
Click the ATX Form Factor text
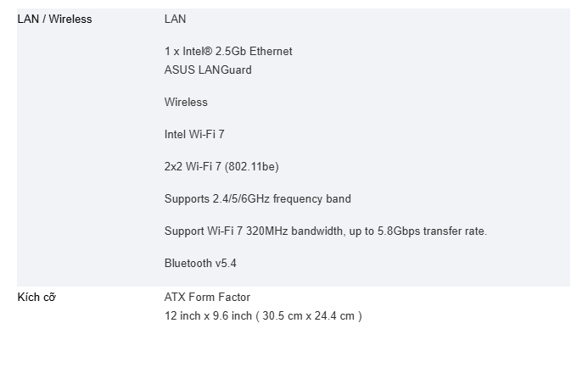click(x=207, y=297)
